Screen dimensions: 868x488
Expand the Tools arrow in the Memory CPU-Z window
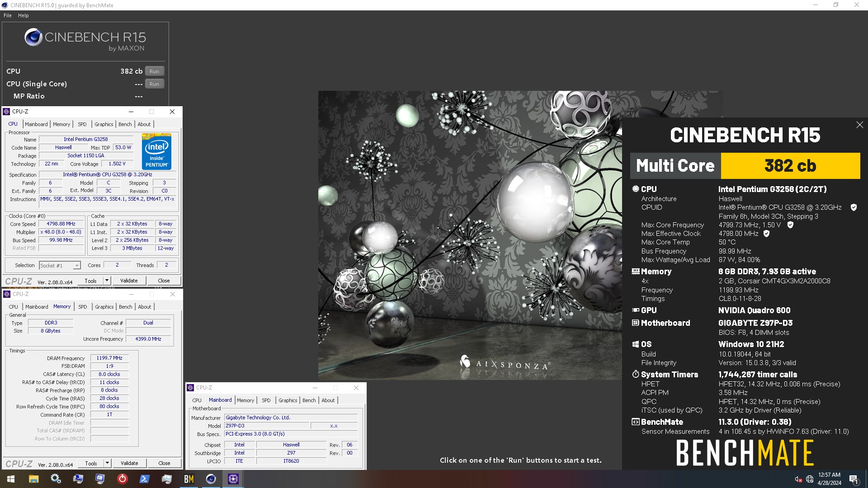pos(107,463)
